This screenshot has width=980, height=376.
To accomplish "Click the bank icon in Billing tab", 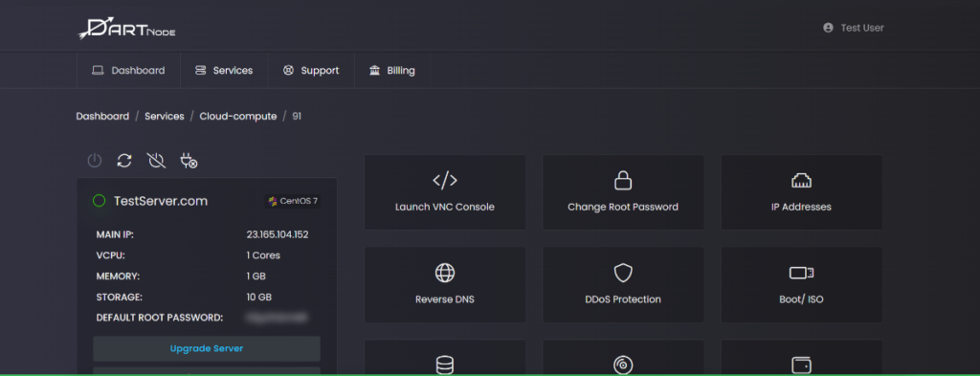I will point(374,71).
